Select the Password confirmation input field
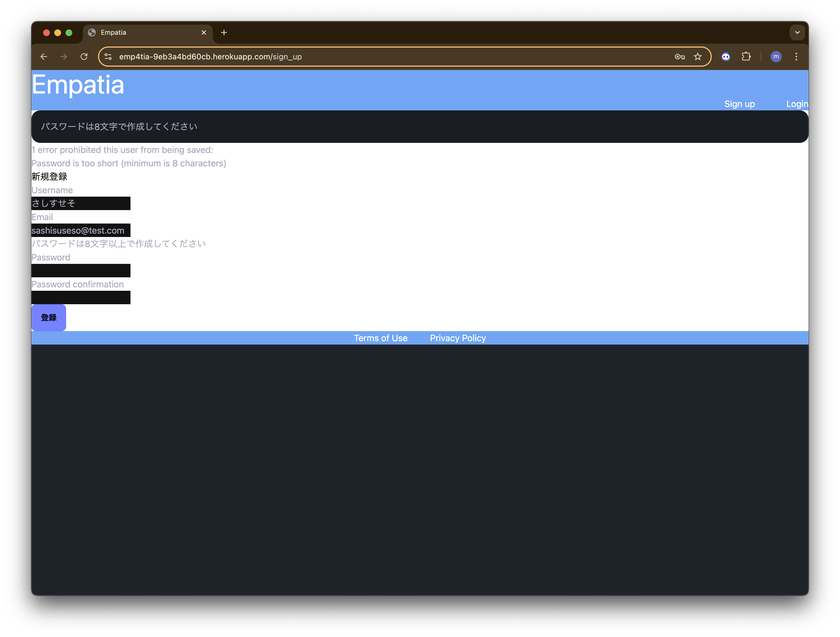The width and height of the screenshot is (840, 637). click(81, 297)
